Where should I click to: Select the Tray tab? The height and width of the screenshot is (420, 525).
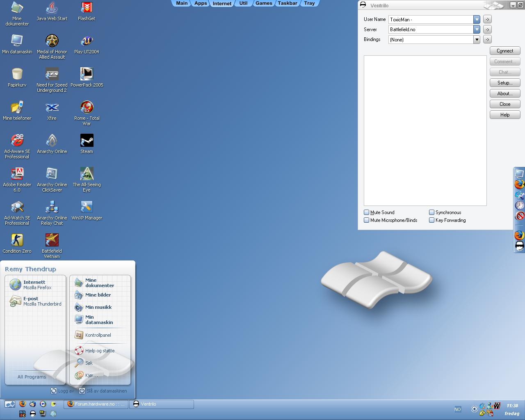(310, 3)
